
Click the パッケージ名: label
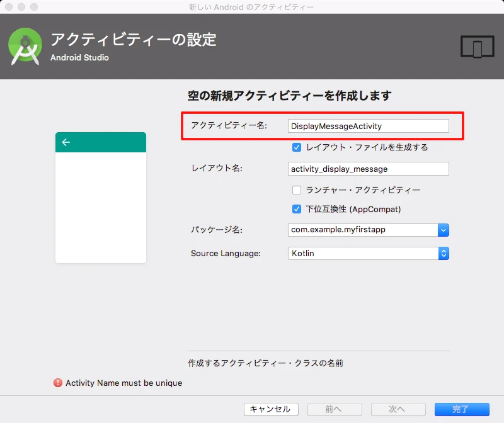tap(217, 230)
